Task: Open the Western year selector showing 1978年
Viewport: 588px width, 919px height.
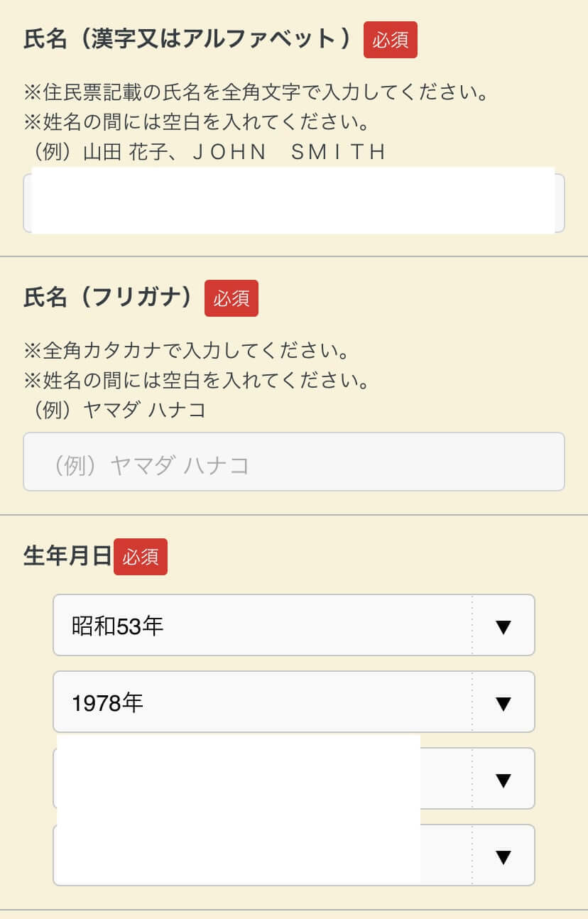Action: coord(263,702)
